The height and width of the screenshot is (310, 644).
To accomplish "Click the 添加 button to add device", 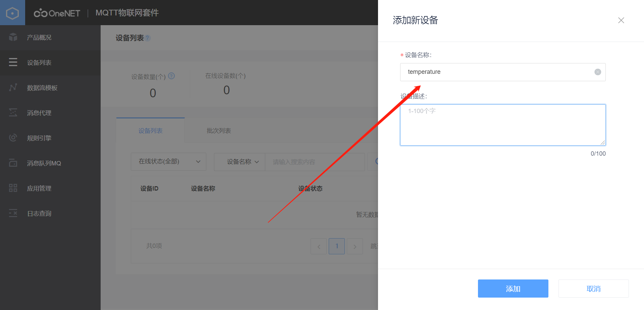I will coord(513,289).
